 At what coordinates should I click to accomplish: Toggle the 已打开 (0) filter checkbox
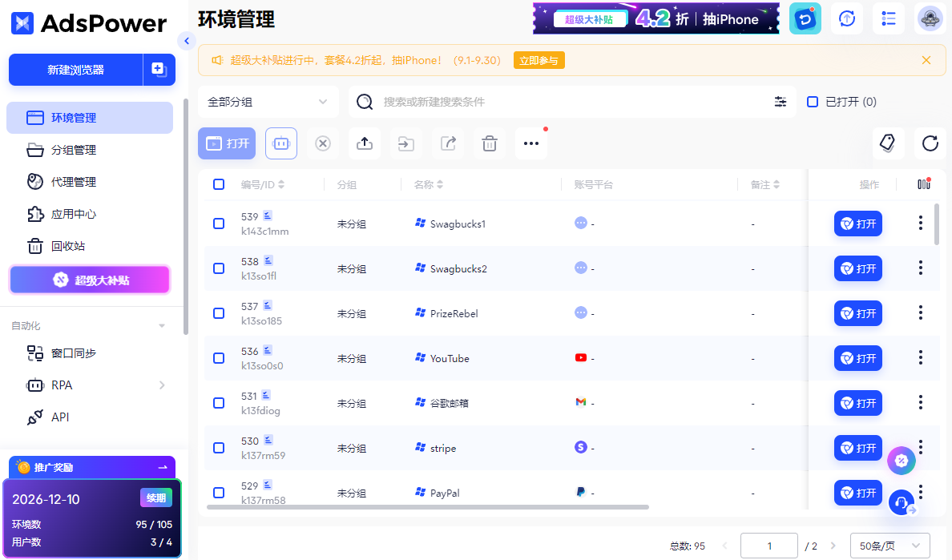[813, 101]
